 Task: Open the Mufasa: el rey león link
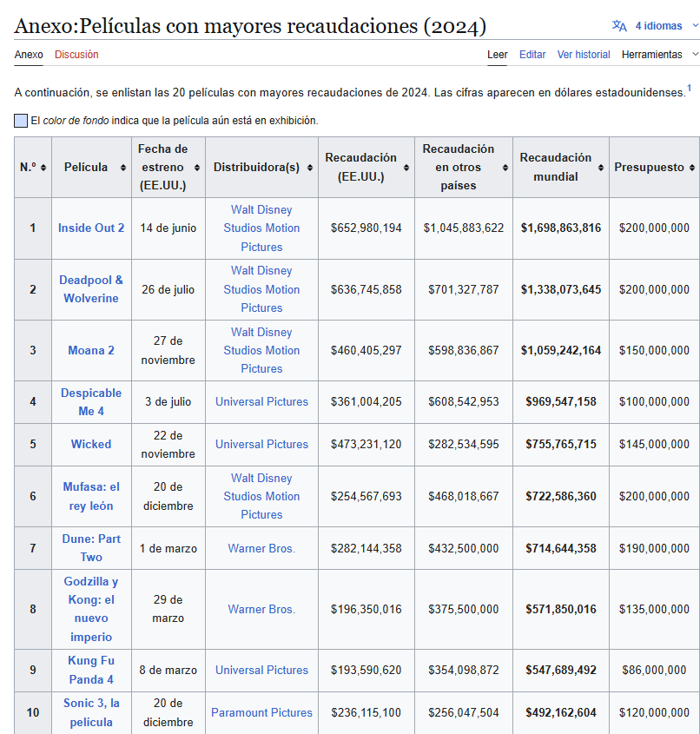pyautogui.click(x=91, y=496)
